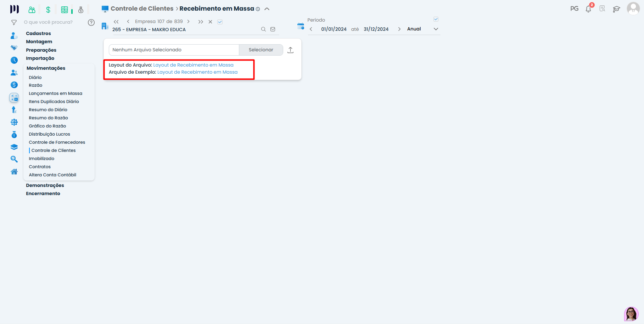Open the gear crosshair sidebar icon

tap(14, 122)
